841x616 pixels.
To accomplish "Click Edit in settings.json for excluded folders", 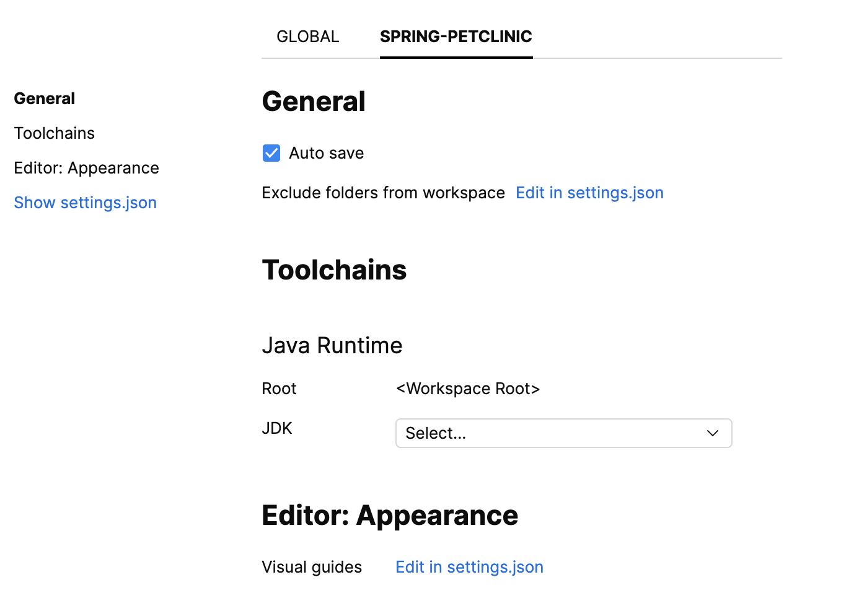I will pyautogui.click(x=589, y=193).
